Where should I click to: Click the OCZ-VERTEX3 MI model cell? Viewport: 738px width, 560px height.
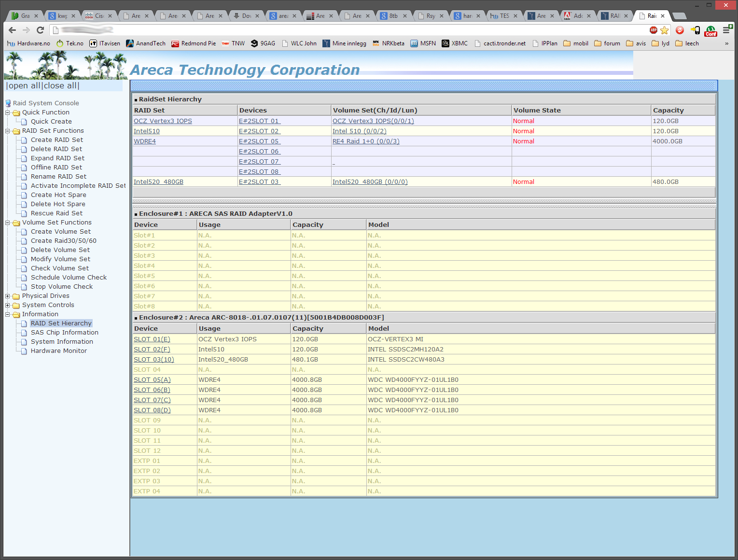[541, 339]
